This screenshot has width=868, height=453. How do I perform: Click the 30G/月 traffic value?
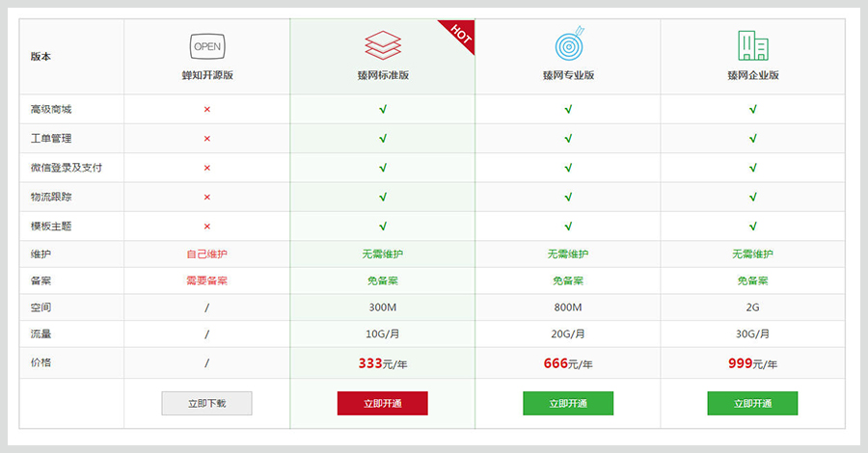pyautogui.click(x=753, y=334)
